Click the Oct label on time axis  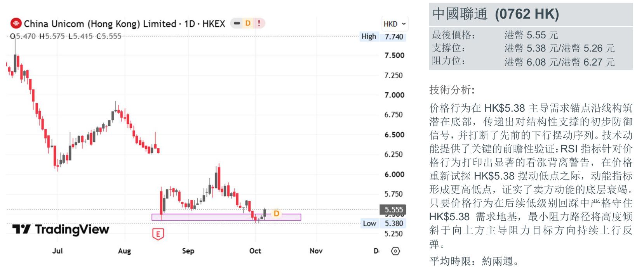[x=255, y=251]
